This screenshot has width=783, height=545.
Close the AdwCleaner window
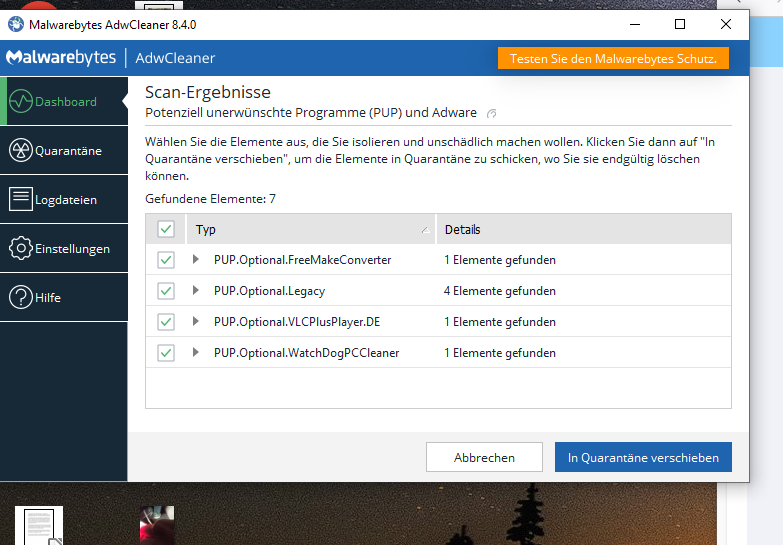point(726,24)
